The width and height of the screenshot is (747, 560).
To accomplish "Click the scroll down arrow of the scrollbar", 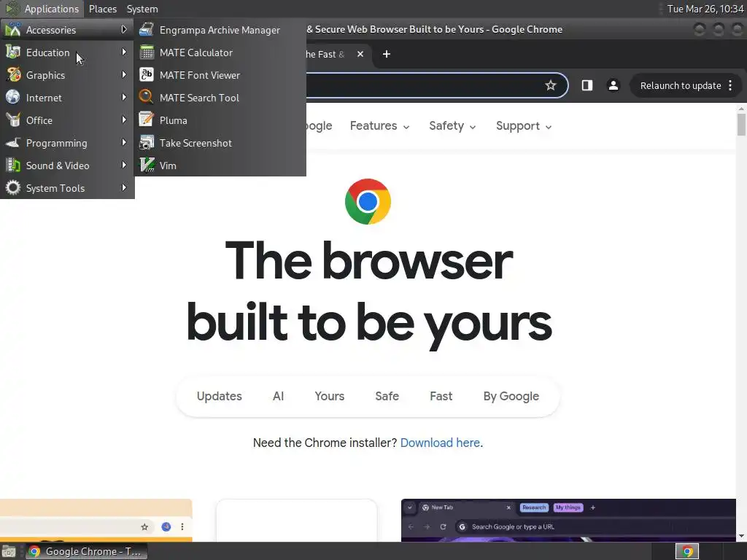I will coord(741,536).
